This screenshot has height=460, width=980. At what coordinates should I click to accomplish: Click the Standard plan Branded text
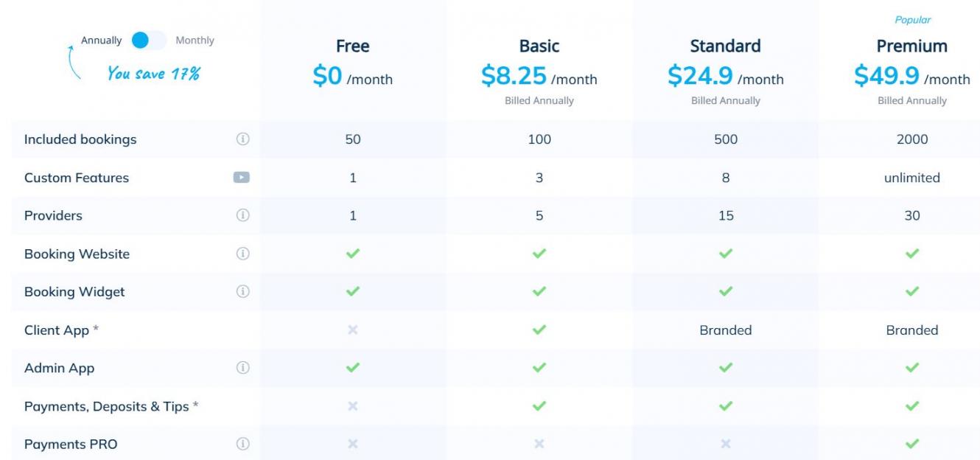click(726, 330)
